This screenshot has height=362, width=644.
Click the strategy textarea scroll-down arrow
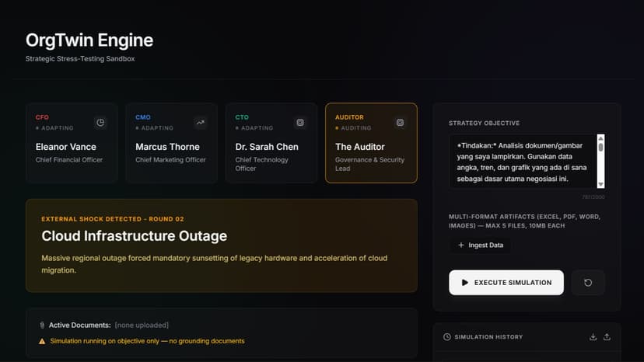click(x=601, y=184)
